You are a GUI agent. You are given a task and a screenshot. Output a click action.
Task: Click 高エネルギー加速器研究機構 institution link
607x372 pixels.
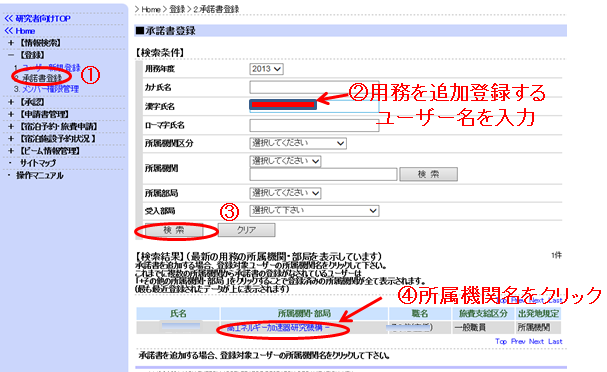tap(278, 328)
